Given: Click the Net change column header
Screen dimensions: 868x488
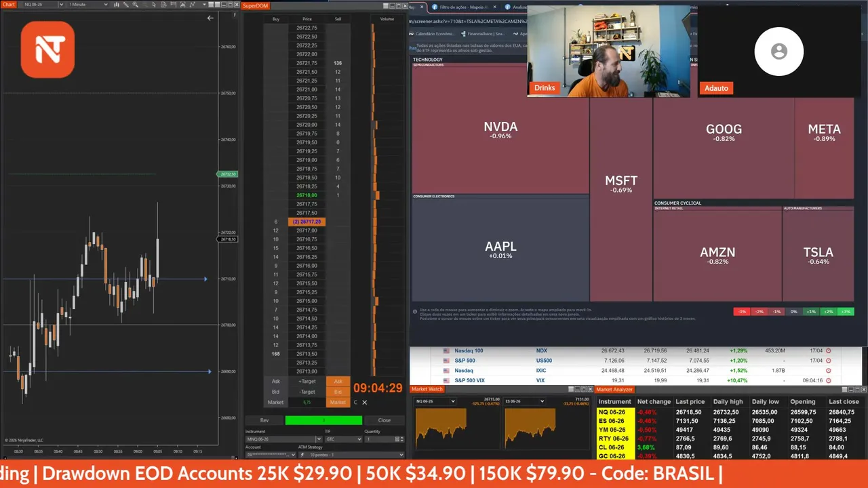Looking at the screenshot, I should (x=654, y=402).
